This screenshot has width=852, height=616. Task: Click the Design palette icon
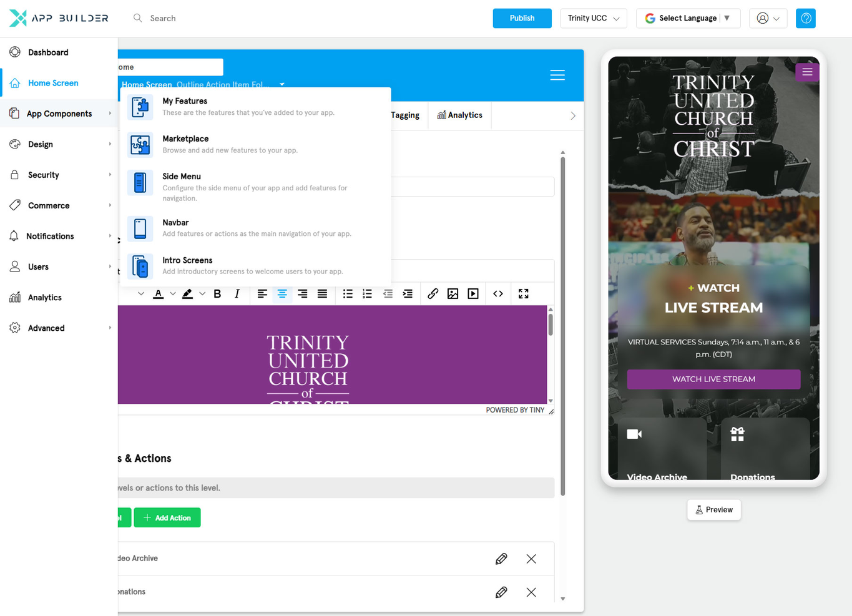(15, 144)
